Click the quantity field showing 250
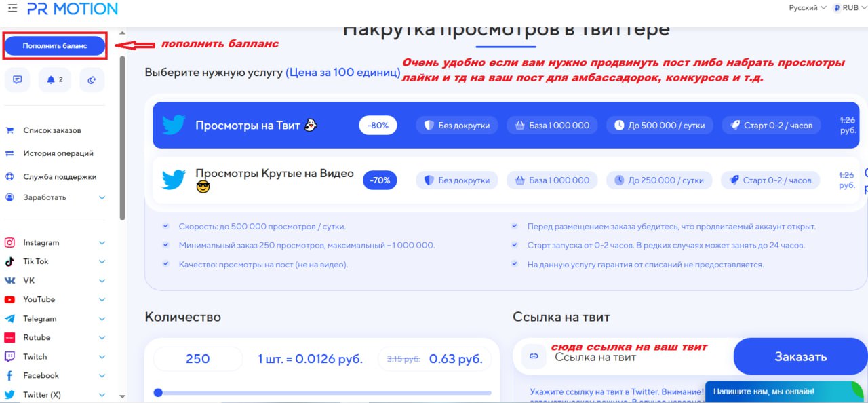This screenshot has width=868, height=403. pyautogui.click(x=198, y=359)
